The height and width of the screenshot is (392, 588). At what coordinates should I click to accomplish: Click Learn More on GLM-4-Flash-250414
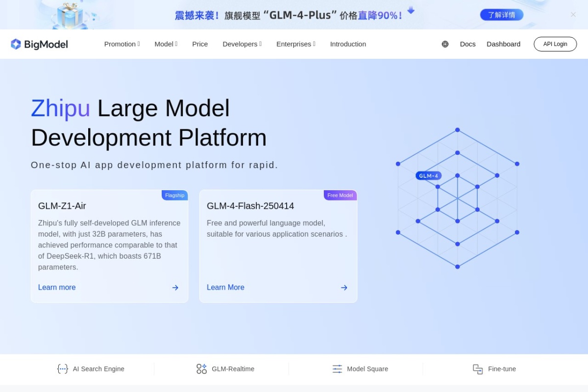click(225, 287)
